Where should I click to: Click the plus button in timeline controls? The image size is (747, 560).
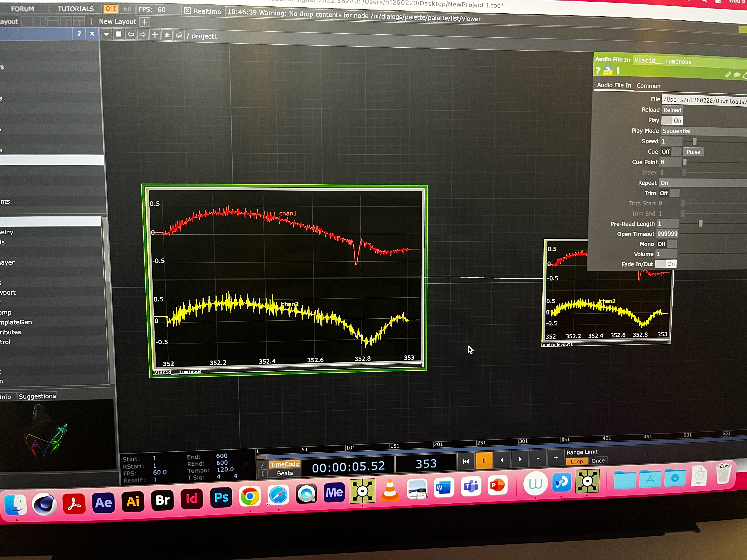click(x=556, y=458)
